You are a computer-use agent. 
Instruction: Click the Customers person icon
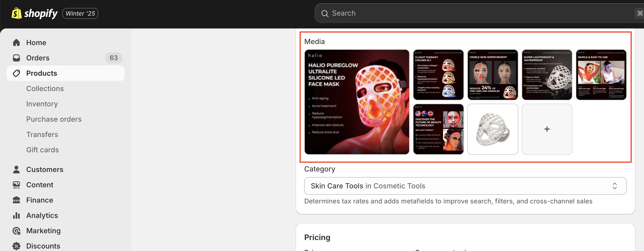[16, 170]
